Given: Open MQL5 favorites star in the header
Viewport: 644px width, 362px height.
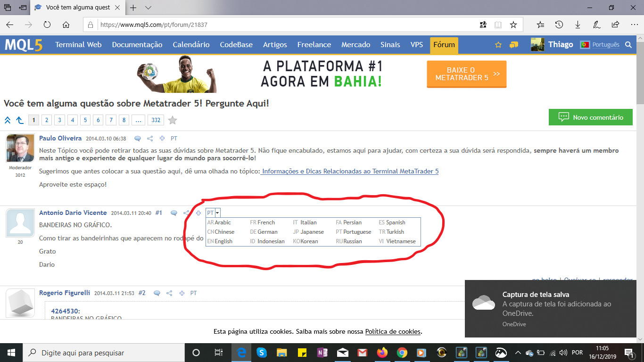Looking at the screenshot, I should [x=498, y=45].
